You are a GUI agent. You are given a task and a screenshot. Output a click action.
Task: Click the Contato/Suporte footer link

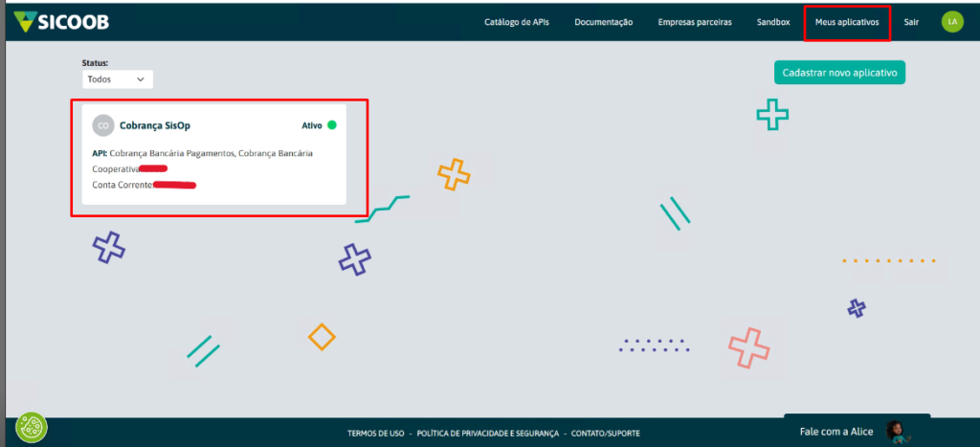(x=605, y=434)
